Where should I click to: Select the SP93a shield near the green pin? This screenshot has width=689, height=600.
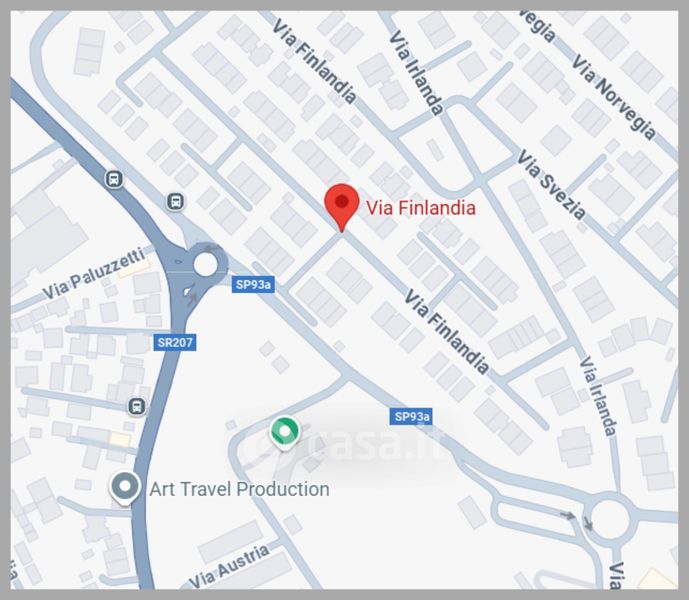pyautogui.click(x=411, y=417)
